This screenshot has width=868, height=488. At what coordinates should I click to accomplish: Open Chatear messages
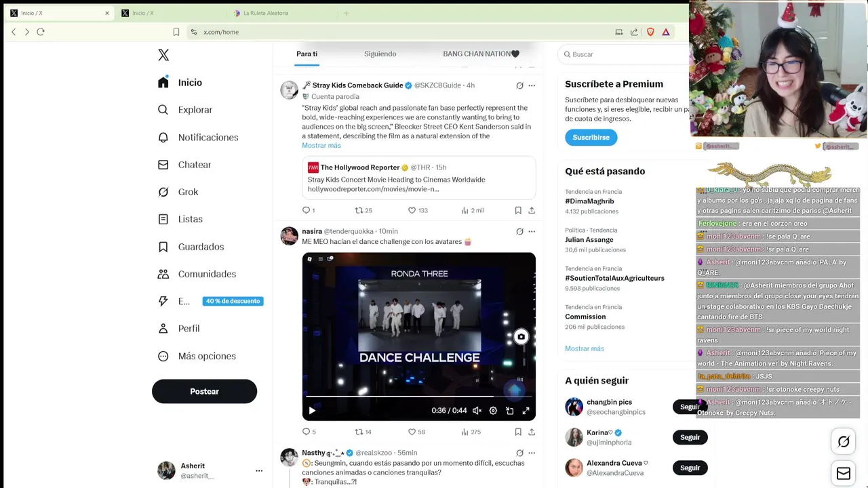(x=184, y=165)
